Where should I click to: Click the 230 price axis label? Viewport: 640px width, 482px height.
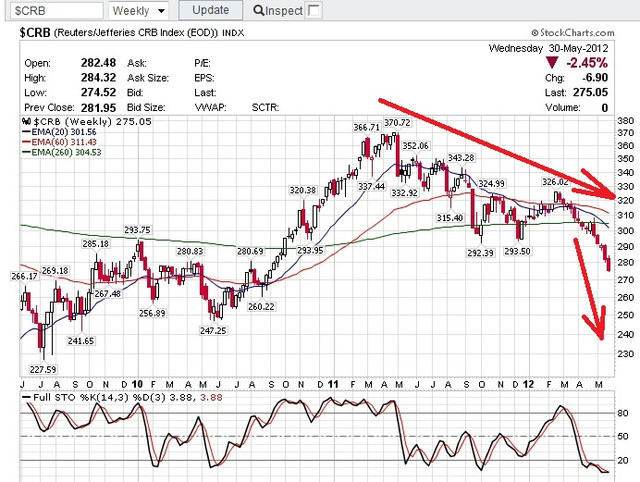625,354
